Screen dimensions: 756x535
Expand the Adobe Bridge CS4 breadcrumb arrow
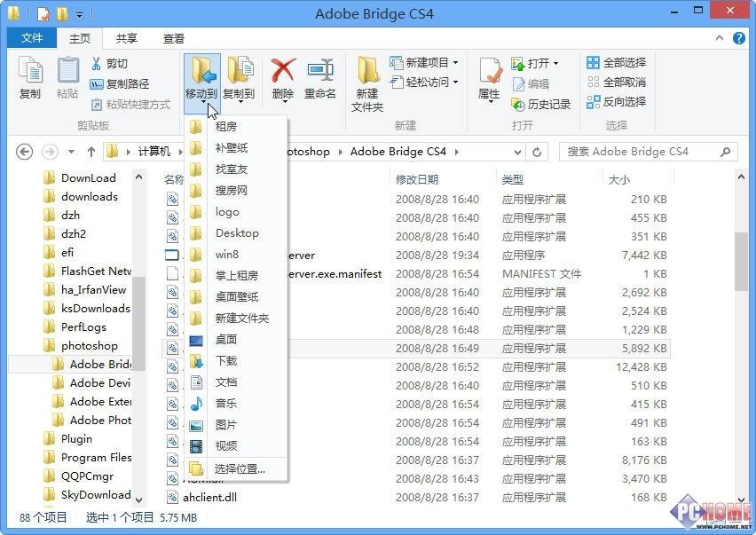[x=456, y=153]
